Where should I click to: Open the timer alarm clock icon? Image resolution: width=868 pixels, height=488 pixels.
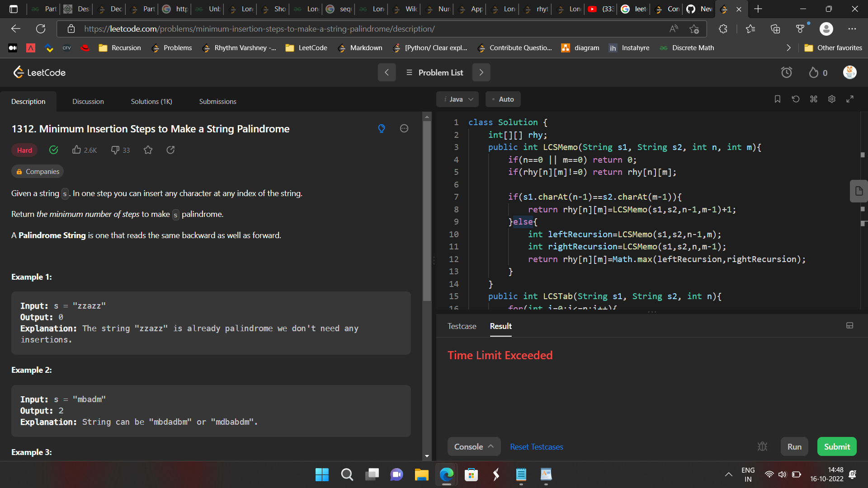[x=787, y=72]
